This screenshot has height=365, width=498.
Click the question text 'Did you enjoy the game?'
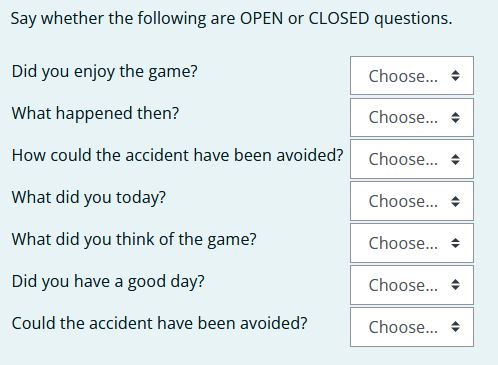[105, 72]
